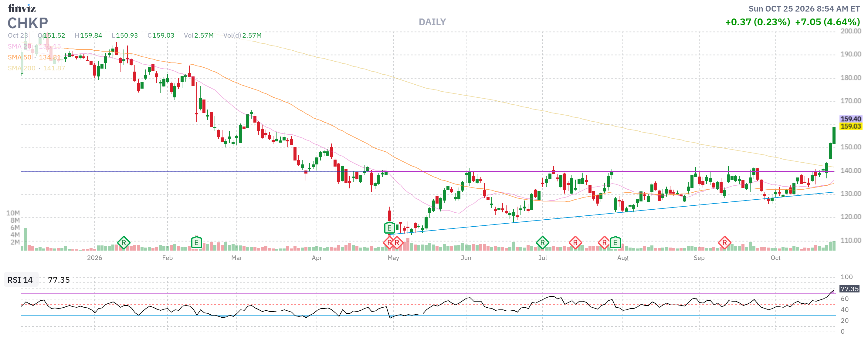Screen dimensions: 868x341
Task: Click the red R marker in mid-July
Action: [575, 242]
